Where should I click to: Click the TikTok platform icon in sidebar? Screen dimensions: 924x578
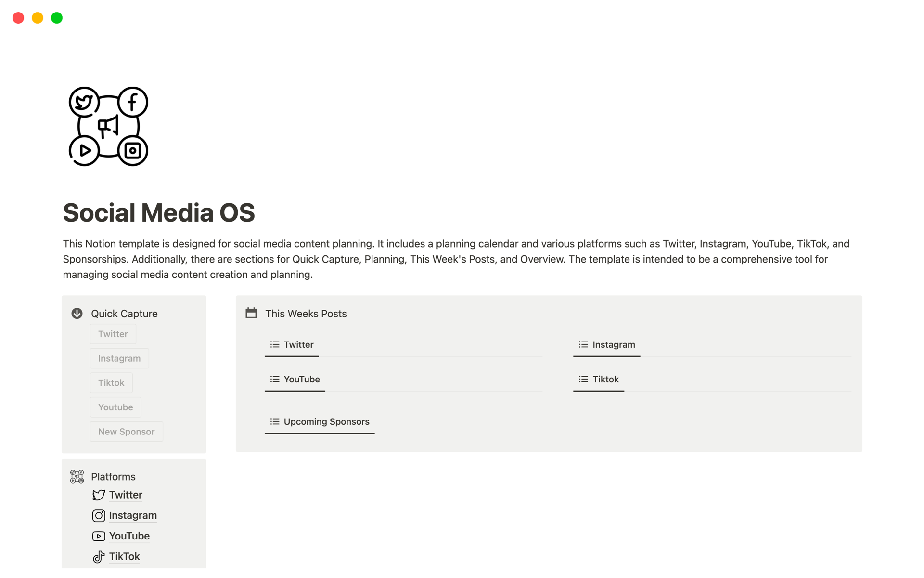pos(99,556)
